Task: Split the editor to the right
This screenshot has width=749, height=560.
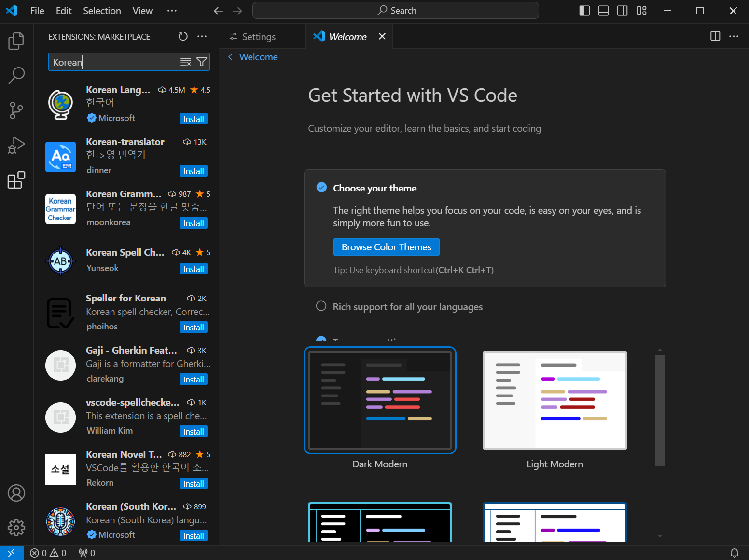Action: click(715, 36)
